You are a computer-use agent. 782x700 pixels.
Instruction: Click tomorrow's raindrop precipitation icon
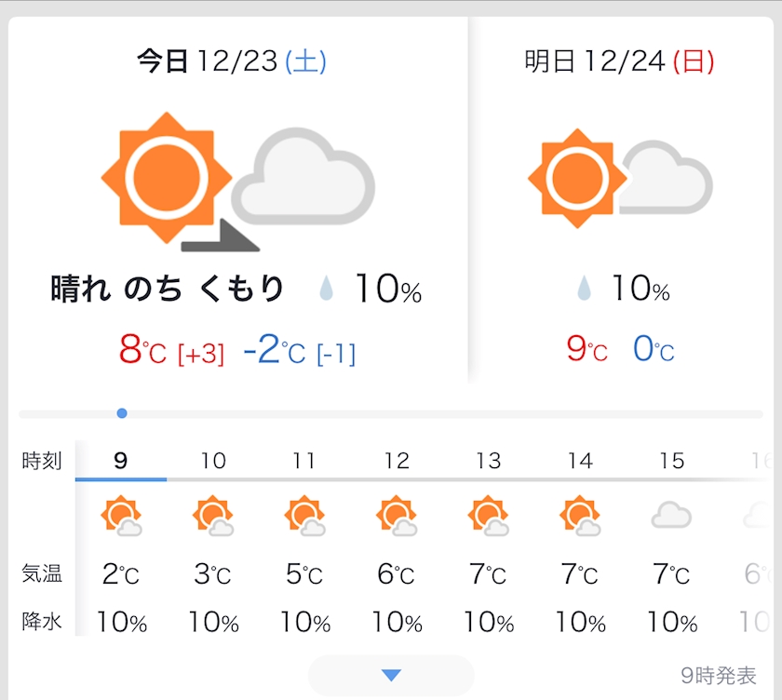584,289
